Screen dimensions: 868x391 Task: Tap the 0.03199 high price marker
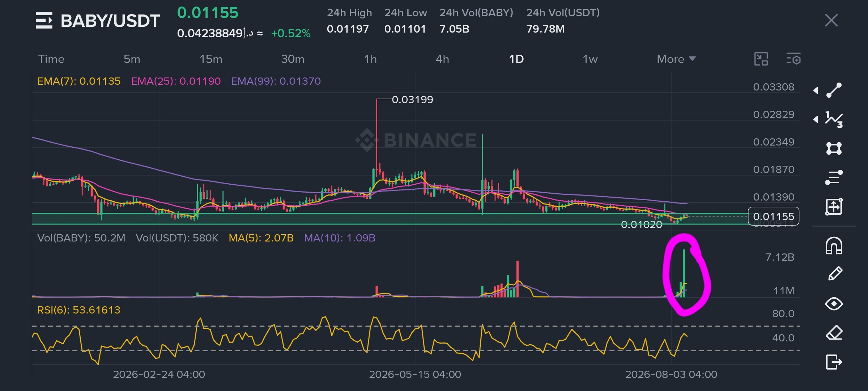pyautogui.click(x=412, y=100)
